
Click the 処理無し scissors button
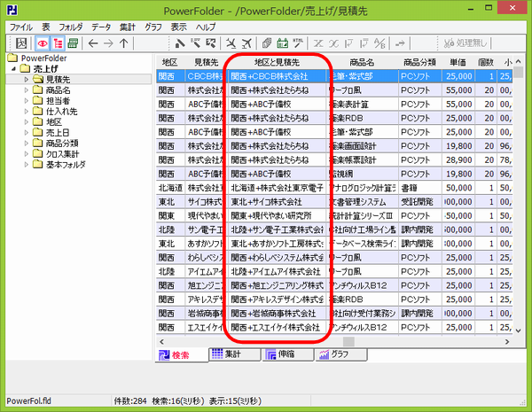465,43
